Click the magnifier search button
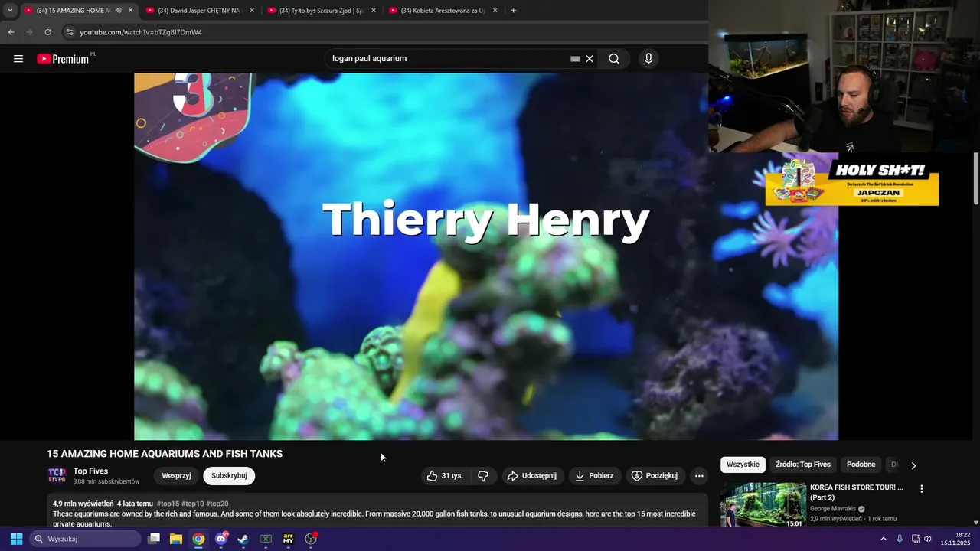The height and width of the screenshot is (551, 980). pos(614,59)
